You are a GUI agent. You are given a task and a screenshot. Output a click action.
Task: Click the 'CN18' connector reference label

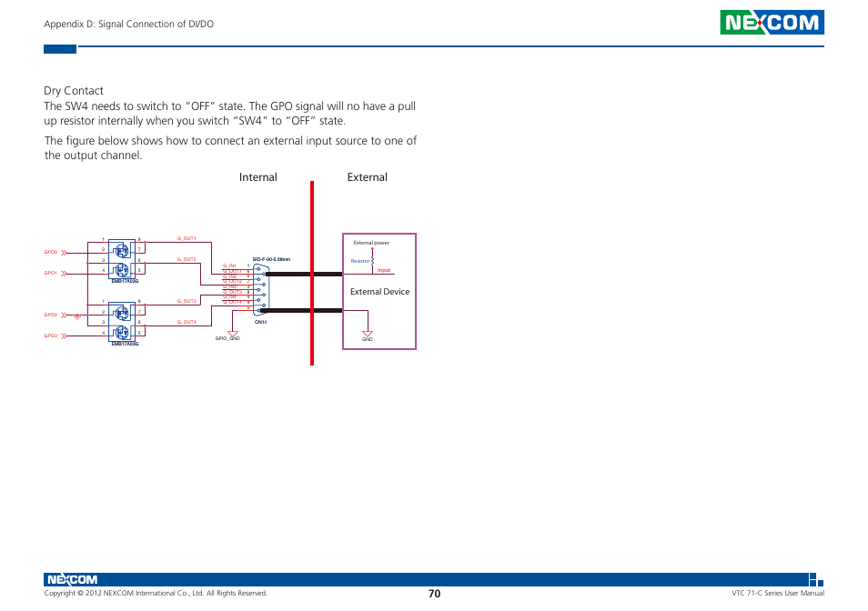(x=260, y=322)
